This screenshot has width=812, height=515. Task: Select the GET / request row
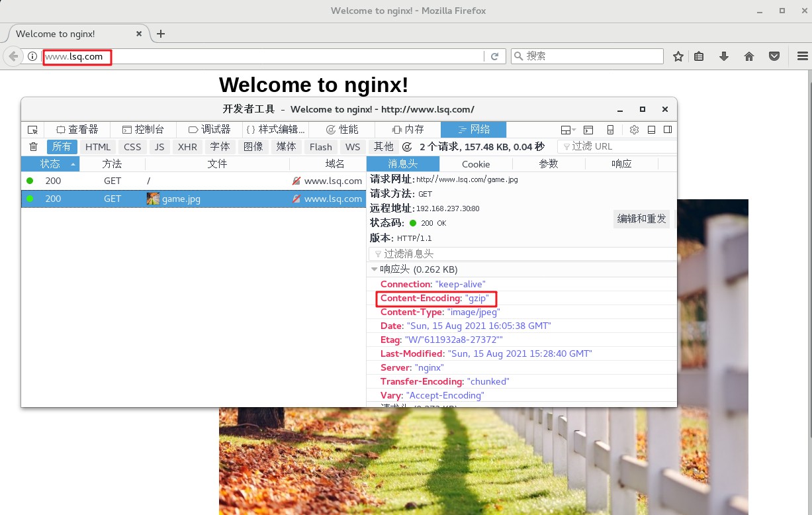tap(194, 181)
